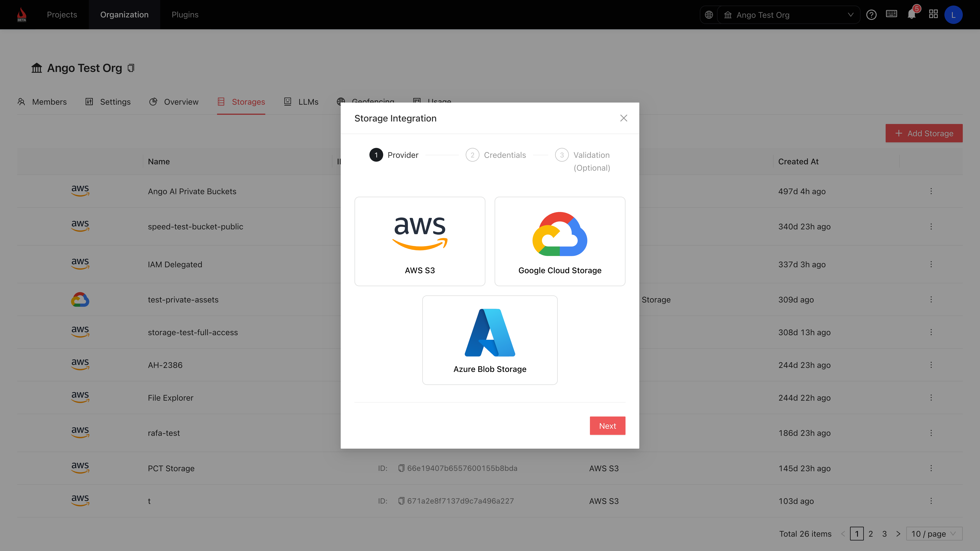This screenshot has width=980, height=551.
Task: Open user avatar L menu
Action: click(x=953, y=15)
